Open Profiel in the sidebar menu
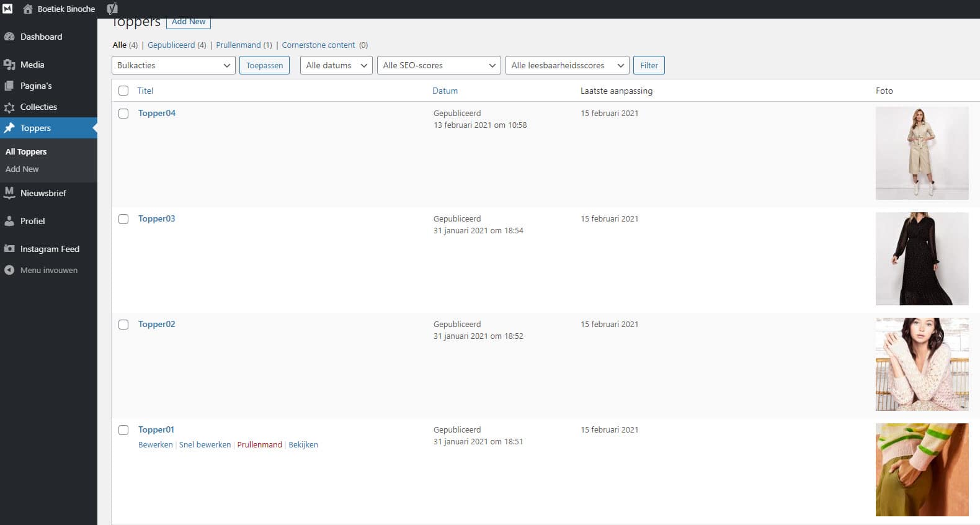980x525 pixels. (32, 221)
